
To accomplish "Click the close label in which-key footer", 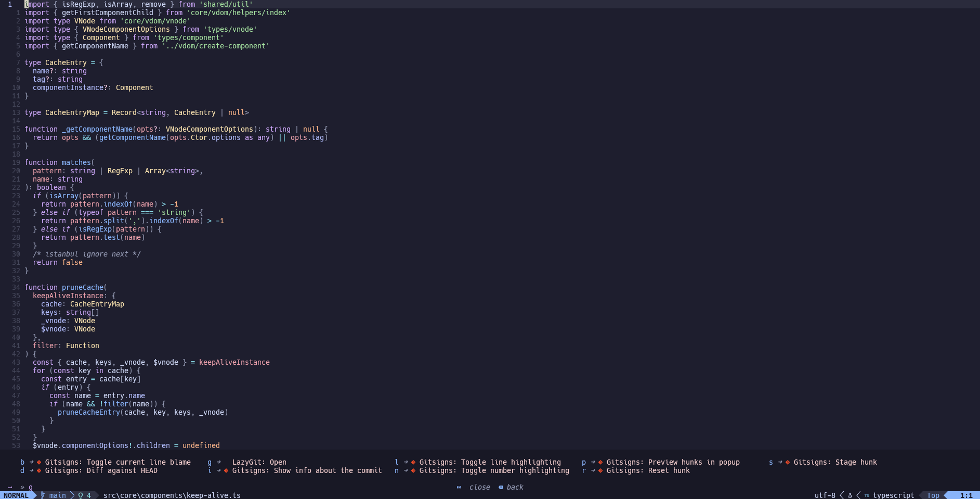I will point(479,487).
